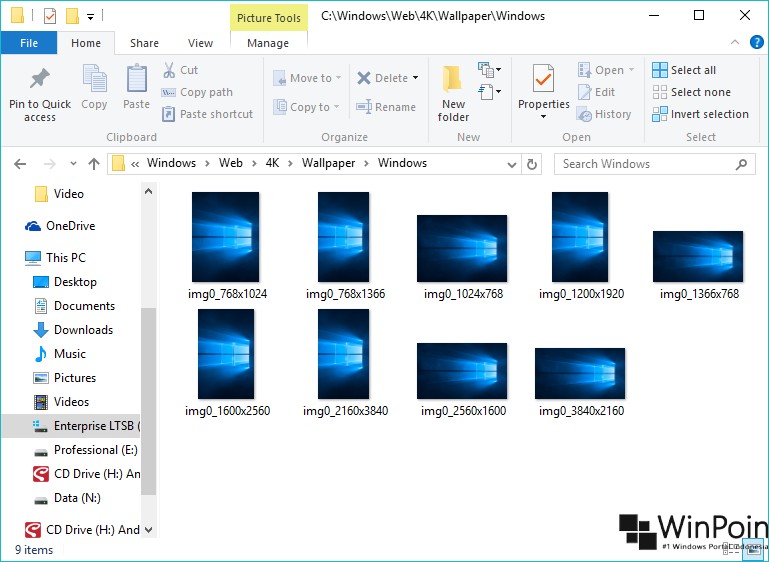The height and width of the screenshot is (562, 769).
Task: Expand Move to dropdown
Action: click(338, 78)
